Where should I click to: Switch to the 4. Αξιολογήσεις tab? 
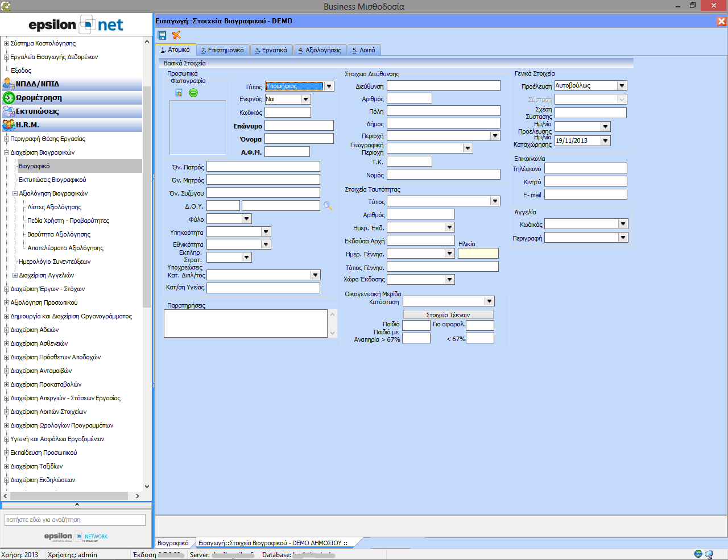[x=320, y=50]
